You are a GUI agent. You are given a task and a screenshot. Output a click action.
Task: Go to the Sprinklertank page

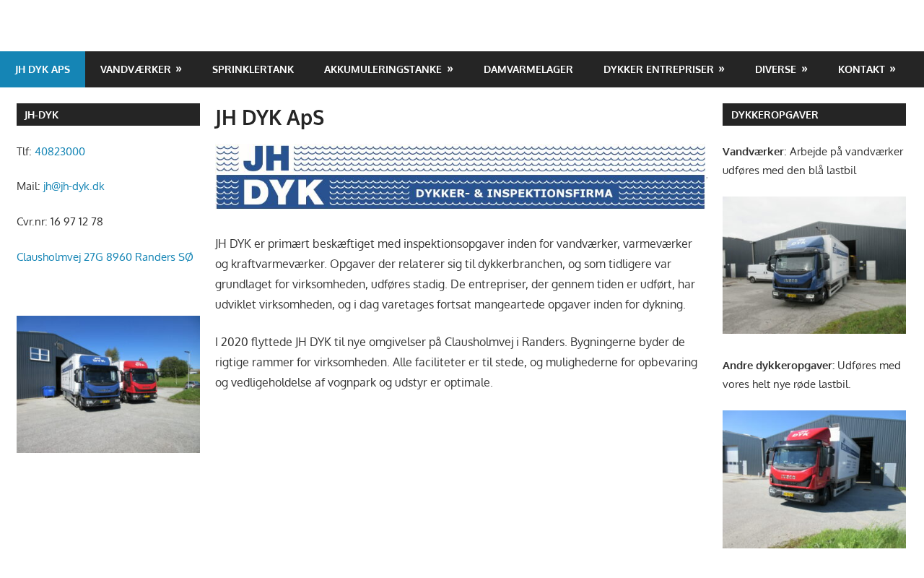pyautogui.click(x=253, y=69)
